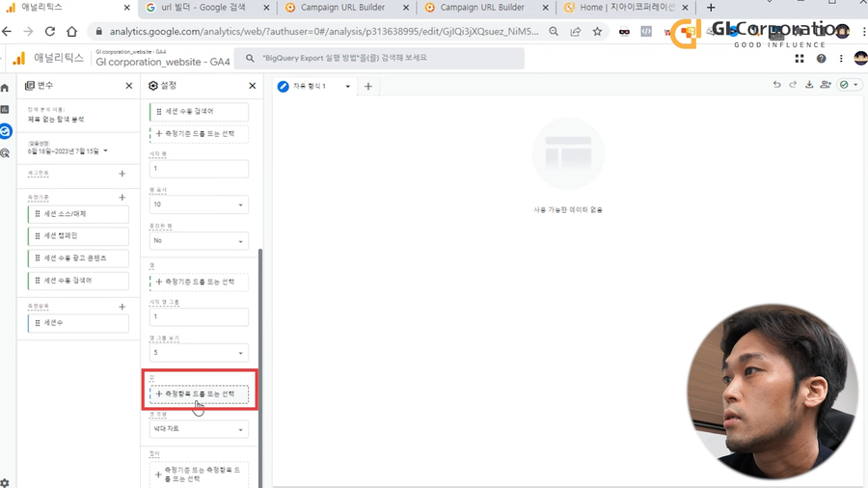Select 세션 수동 검색어 in the 변수 panel
Viewport: 868px width, 488px height.
(78, 281)
